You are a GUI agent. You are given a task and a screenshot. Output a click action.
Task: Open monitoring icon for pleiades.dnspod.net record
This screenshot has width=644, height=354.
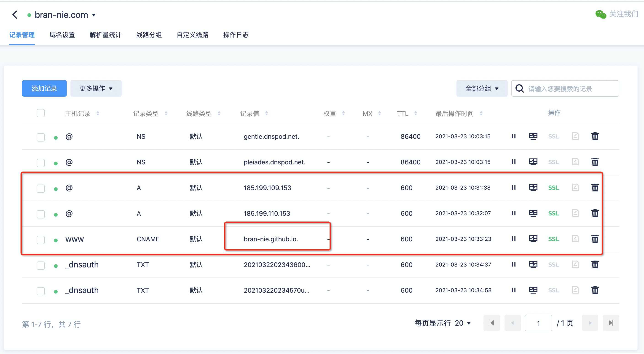(x=533, y=162)
